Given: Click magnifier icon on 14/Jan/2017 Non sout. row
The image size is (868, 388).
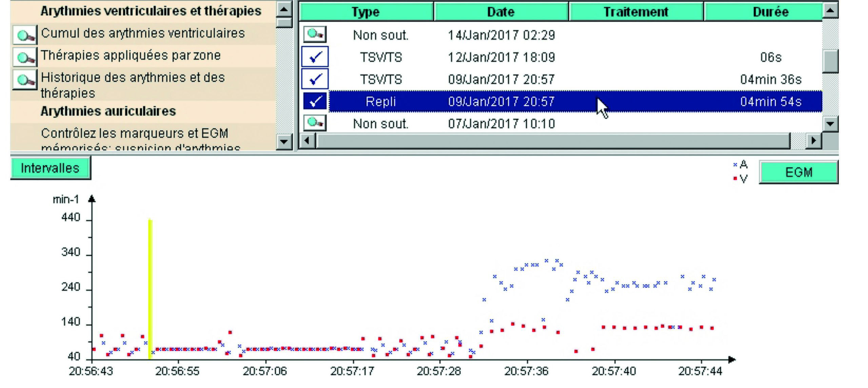Looking at the screenshot, I should point(315,34).
